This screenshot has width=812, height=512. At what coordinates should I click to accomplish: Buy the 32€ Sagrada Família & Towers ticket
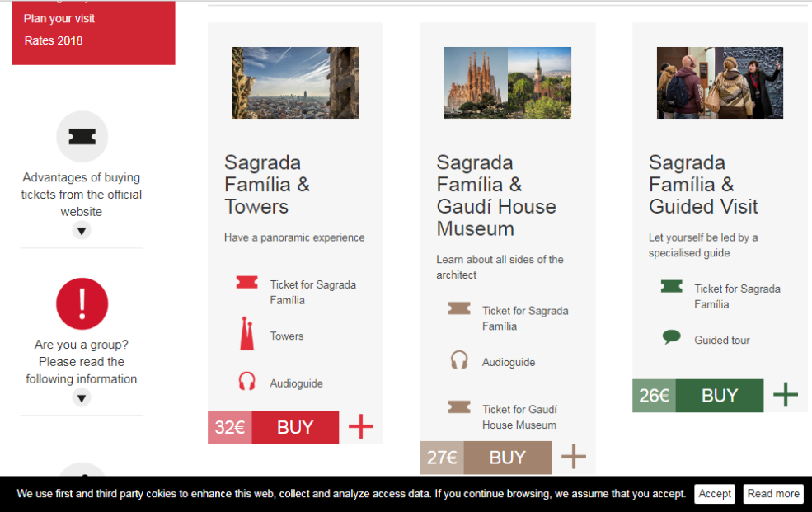tap(295, 428)
